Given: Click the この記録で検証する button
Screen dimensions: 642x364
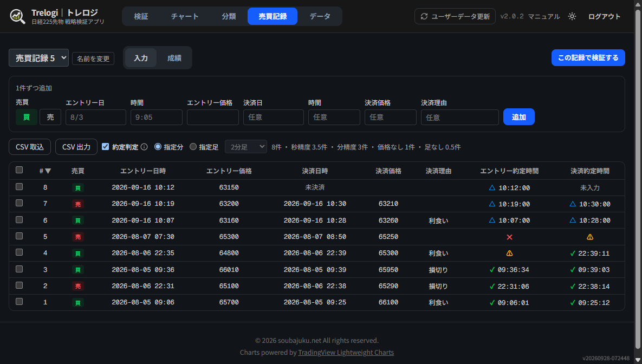Looking at the screenshot, I should pyautogui.click(x=588, y=58).
